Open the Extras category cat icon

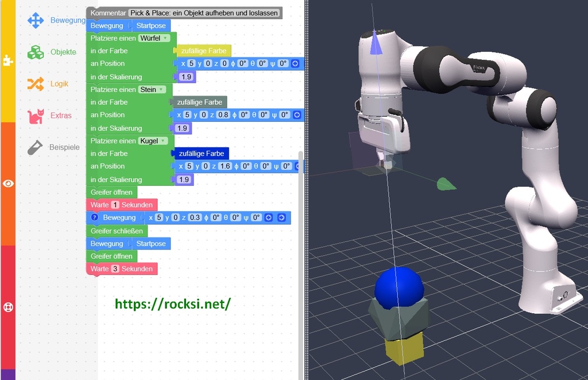[x=36, y=116]
